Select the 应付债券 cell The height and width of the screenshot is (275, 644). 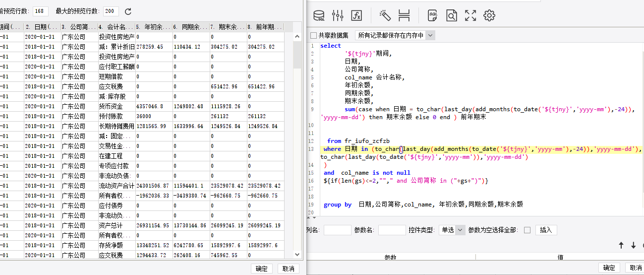pyautogui.click(x=116, y=206)
